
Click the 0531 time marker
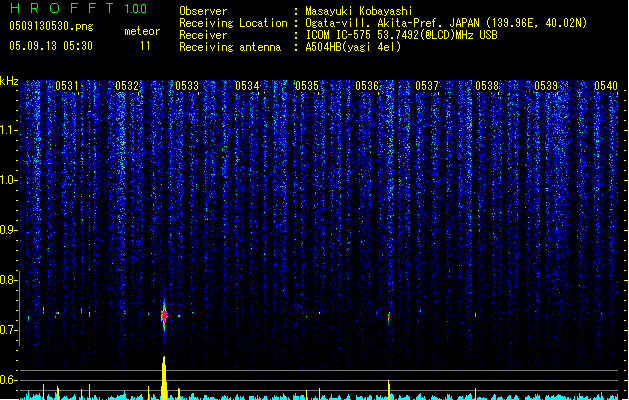coord(67,86)
